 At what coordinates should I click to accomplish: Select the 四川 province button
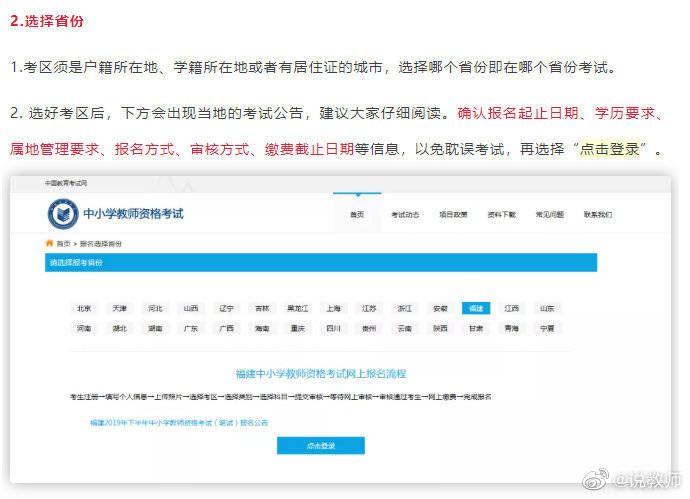(x=334, y=328)
